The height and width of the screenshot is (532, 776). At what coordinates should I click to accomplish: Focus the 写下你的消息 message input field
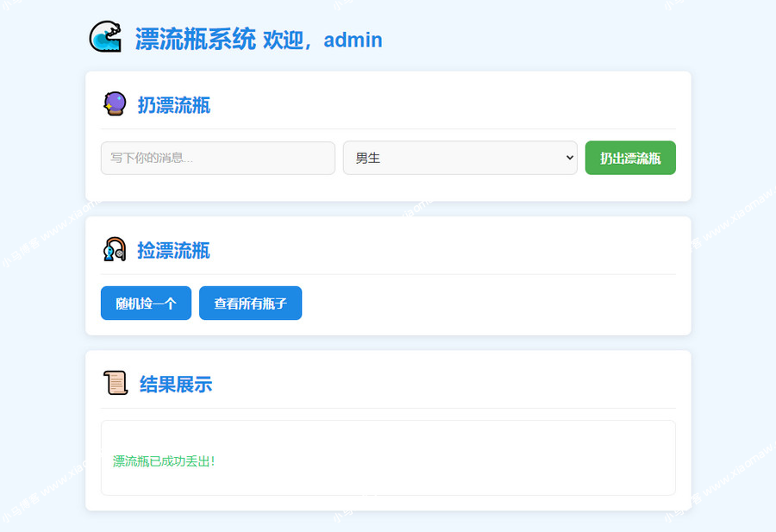pos(217,158)
